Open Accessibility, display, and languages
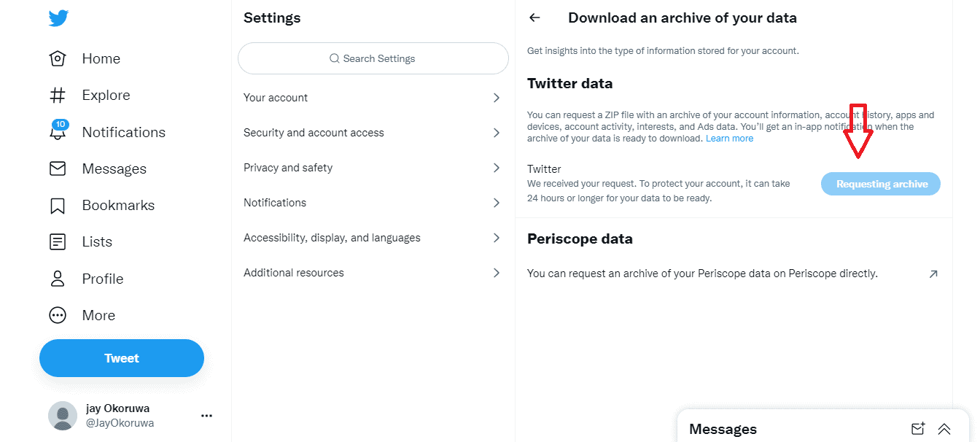This screenshot has width=980, height=442. 373,237
